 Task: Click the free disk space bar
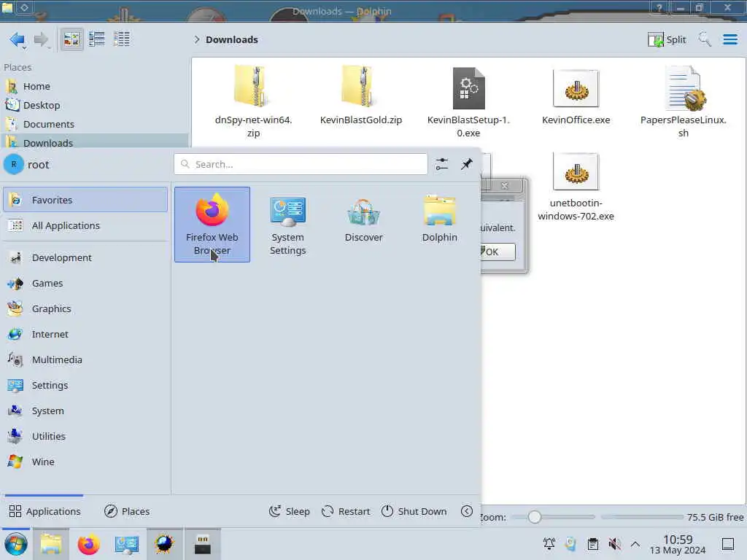pyautogui.click(x=642, y=517)
